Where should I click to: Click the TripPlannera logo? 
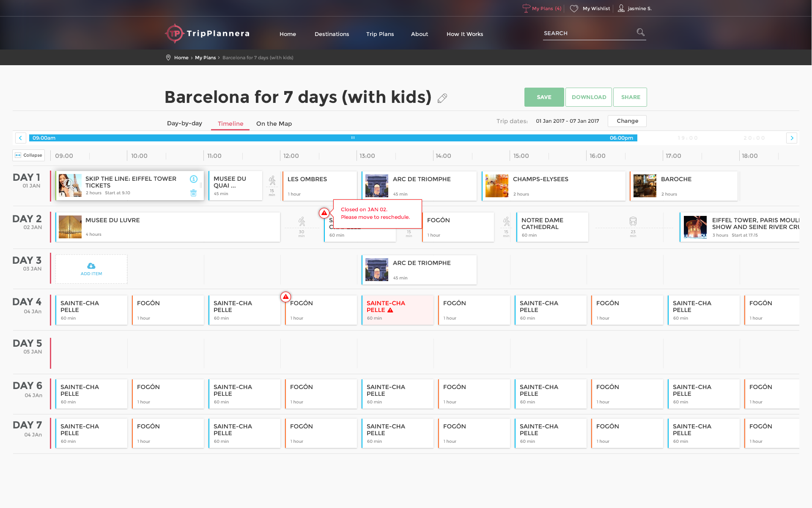pos(207,33)
